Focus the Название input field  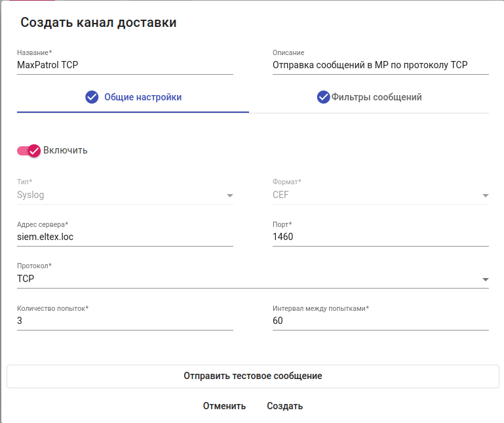tap(125, 65)
